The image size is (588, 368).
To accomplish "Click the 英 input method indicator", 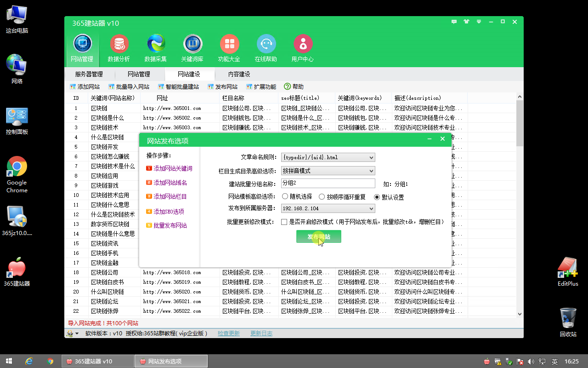I will click(x=555, y=362).
